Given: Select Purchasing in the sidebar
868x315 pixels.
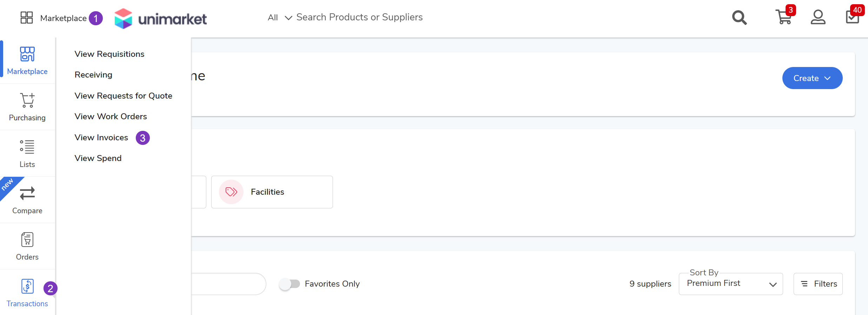Looking at the screenshot, I should (x=27, y=107).
